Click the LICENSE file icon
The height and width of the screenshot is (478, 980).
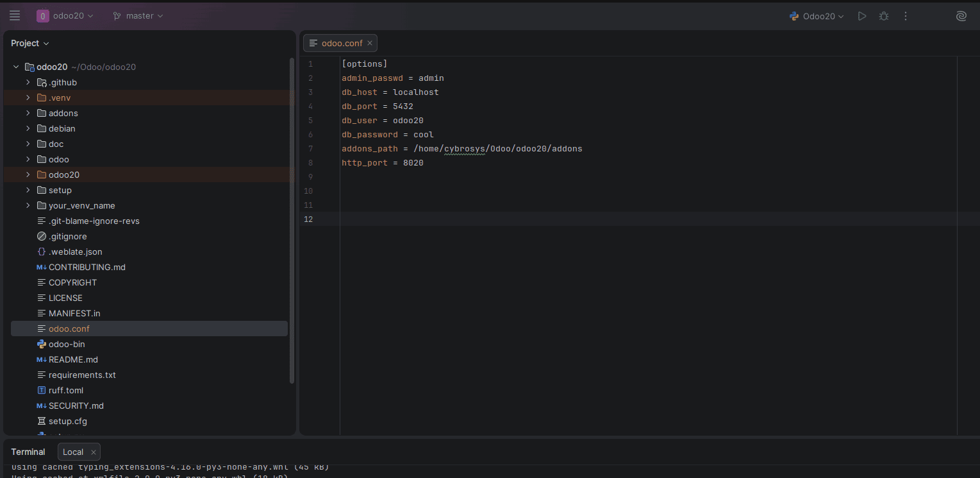(42, 298)
